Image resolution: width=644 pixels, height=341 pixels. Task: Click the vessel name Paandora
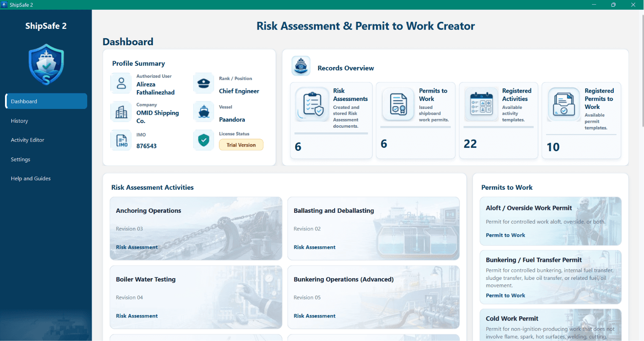coord(232,119)
